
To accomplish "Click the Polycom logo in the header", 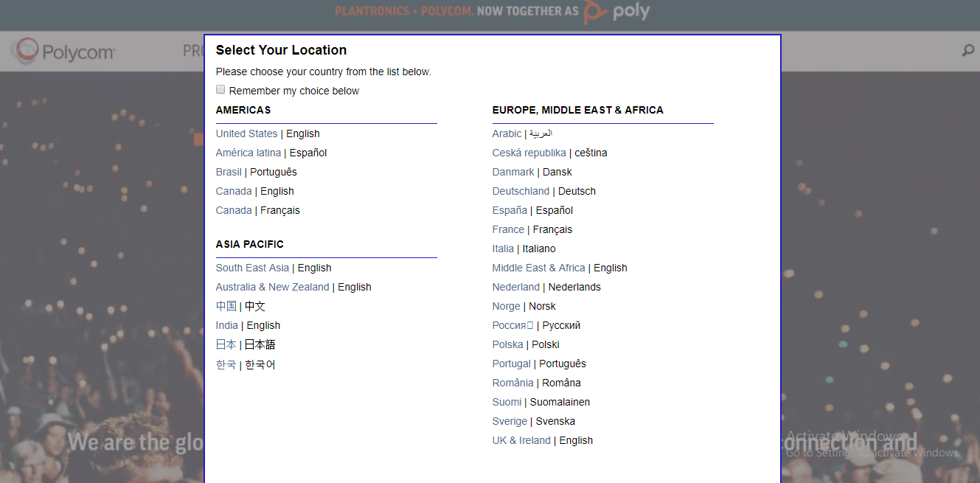I will [x=63, y=52].
